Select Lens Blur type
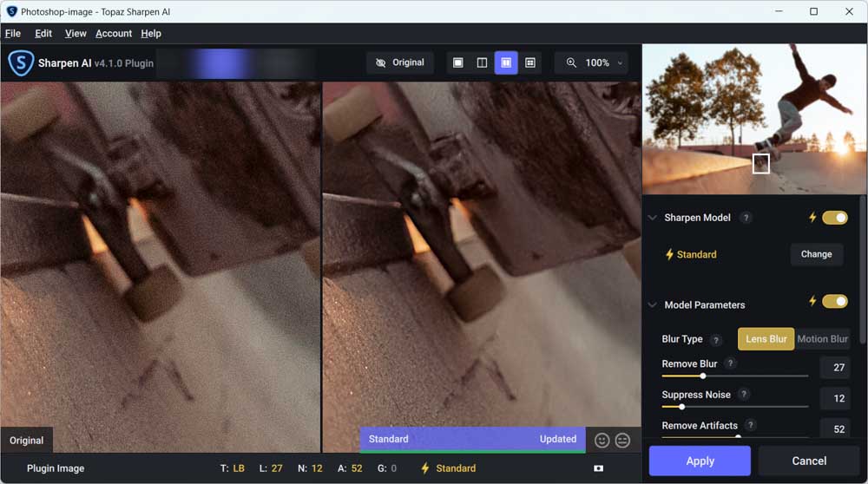Screen dimensions: 868x484 (x=766, y=339)
